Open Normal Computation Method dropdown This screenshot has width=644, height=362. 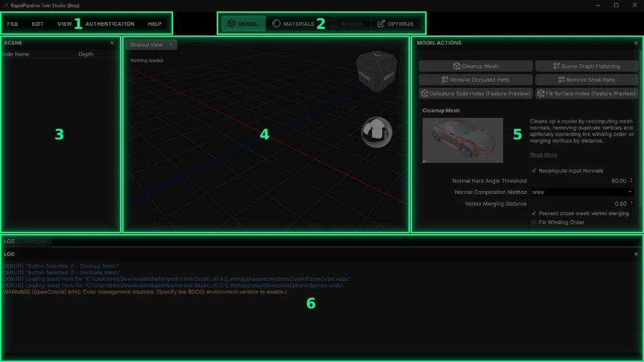click(x=582, y=192)
